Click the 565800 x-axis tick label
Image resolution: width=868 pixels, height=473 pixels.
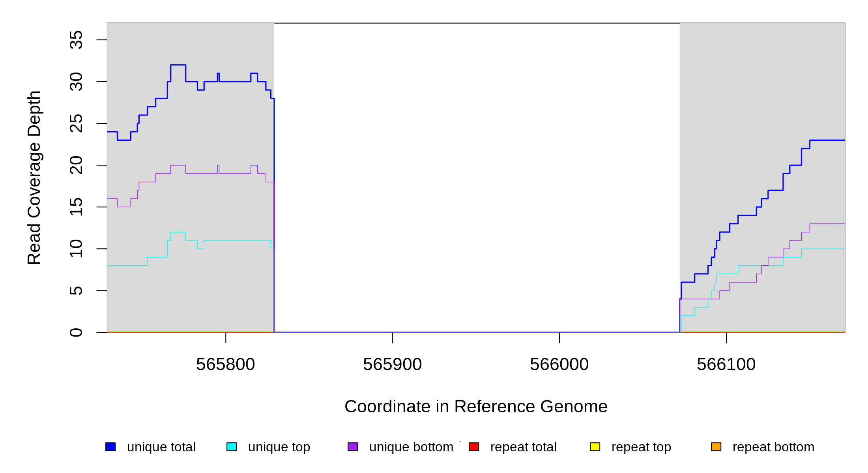[x=226, y=365]
